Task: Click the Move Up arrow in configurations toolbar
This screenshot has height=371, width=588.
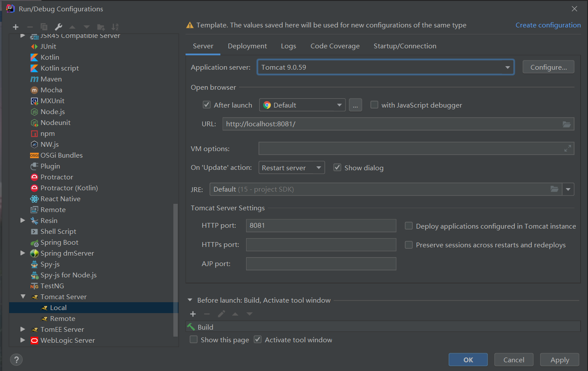Action: click(x=72, y=27)
